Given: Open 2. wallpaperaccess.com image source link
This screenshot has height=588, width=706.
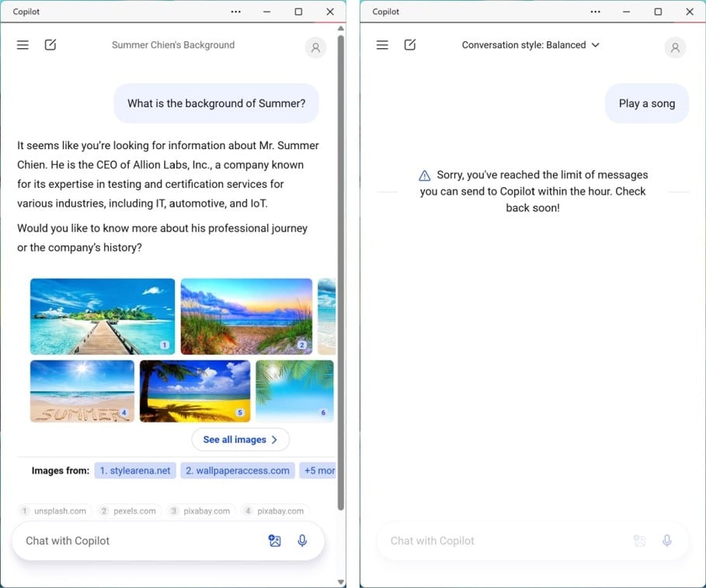Looking at the screenshot, I should [238, 471].
